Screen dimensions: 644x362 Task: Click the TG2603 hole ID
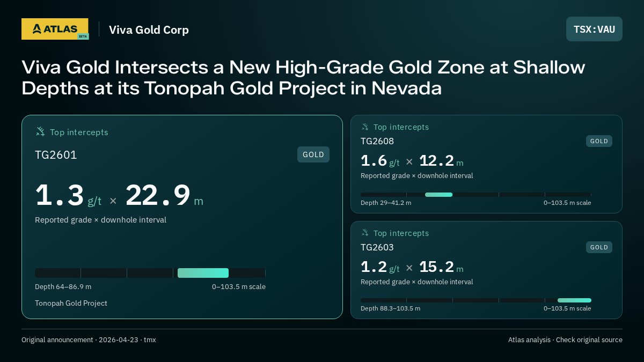[377, 247]
